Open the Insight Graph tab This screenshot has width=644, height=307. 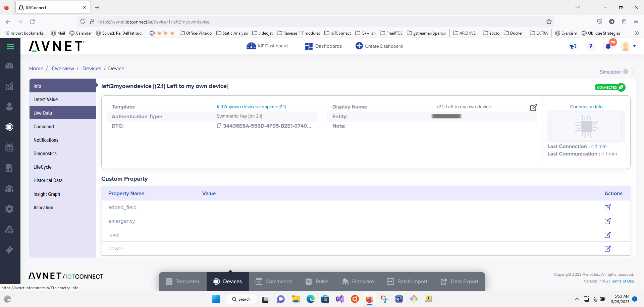pos(63,194)
